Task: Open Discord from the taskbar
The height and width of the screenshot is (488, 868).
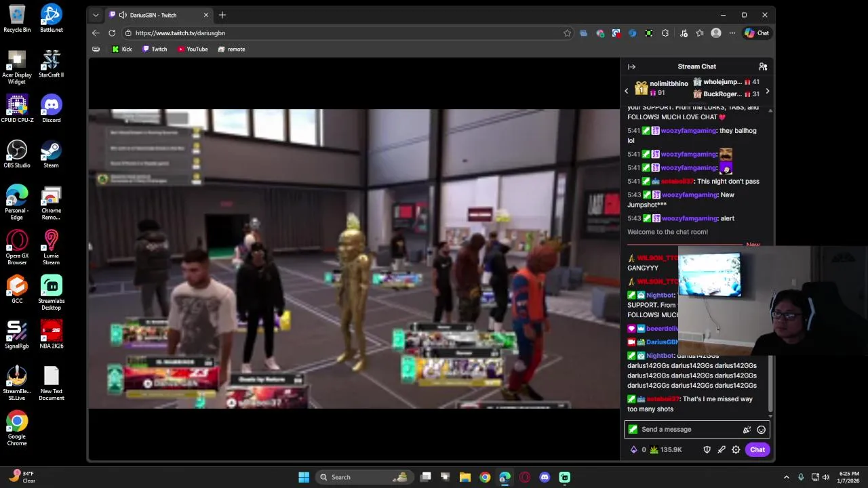Action: pos(545,477)
